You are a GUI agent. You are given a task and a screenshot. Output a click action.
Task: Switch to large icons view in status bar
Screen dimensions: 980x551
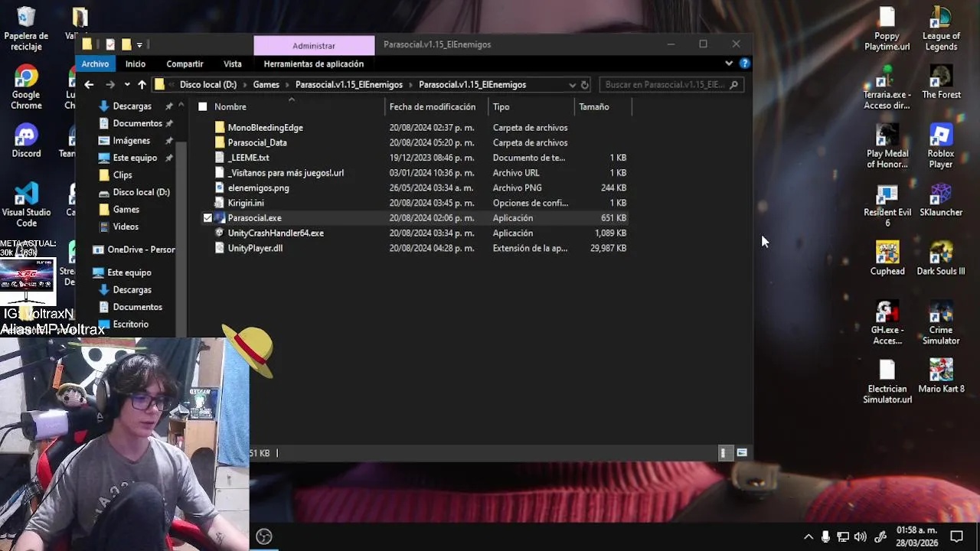(741, 453)
